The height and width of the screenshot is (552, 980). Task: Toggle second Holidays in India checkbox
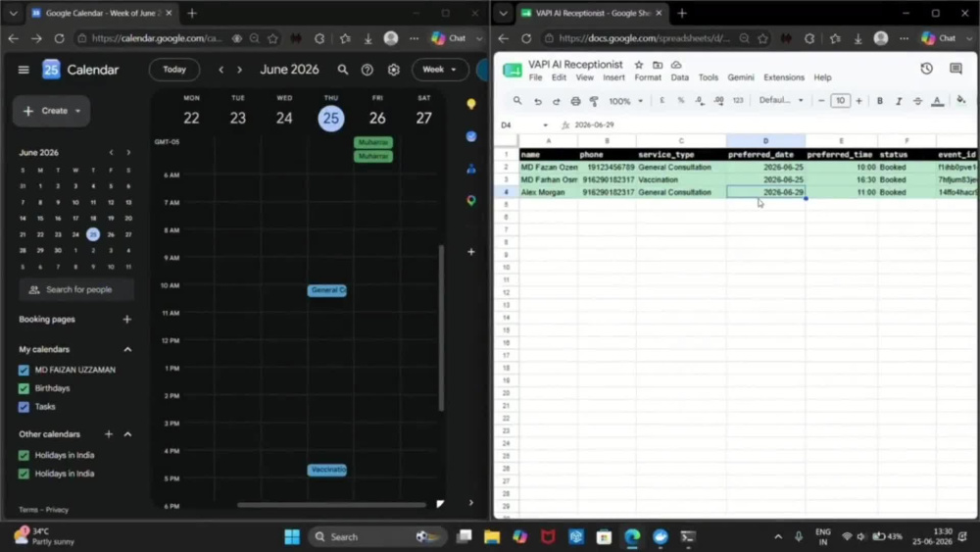click(24, 474)
